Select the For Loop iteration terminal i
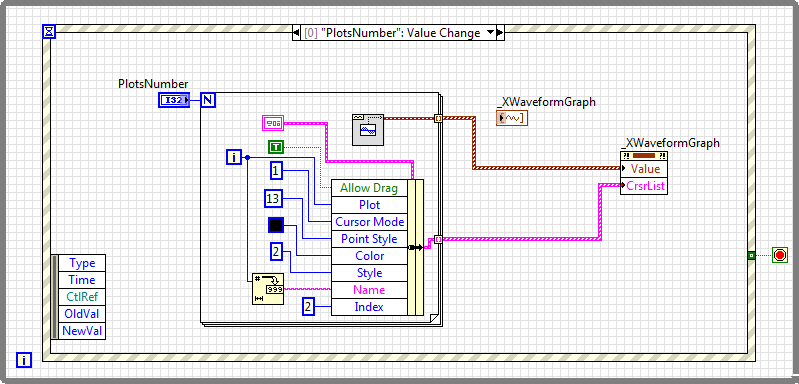This screenshot has height=384, width=799. (234, 157)
